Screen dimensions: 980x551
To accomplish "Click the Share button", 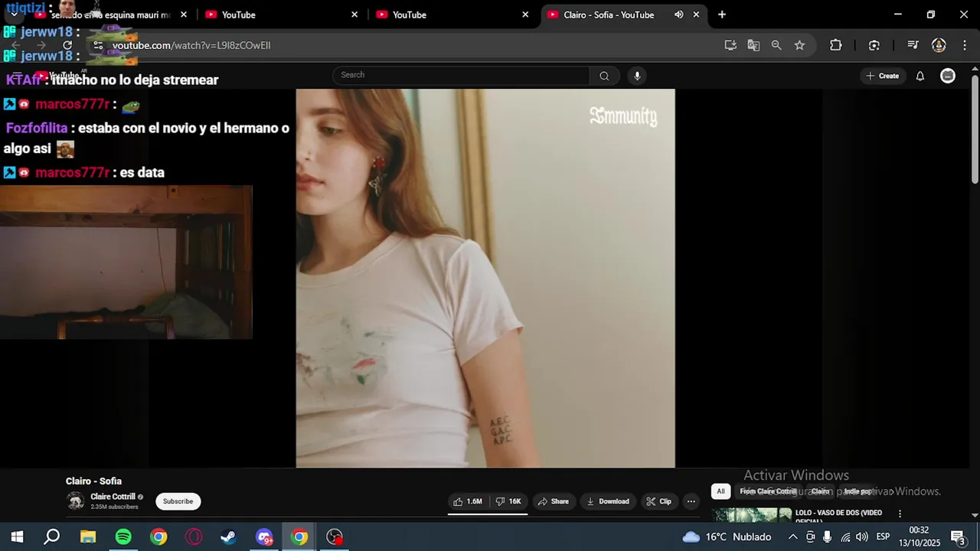I will coord(554,501).
